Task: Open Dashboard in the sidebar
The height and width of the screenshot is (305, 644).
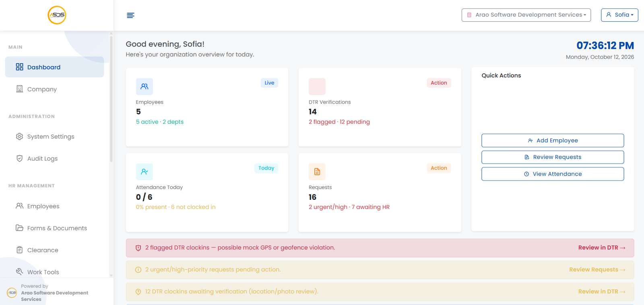Action: tap(54, 67)
